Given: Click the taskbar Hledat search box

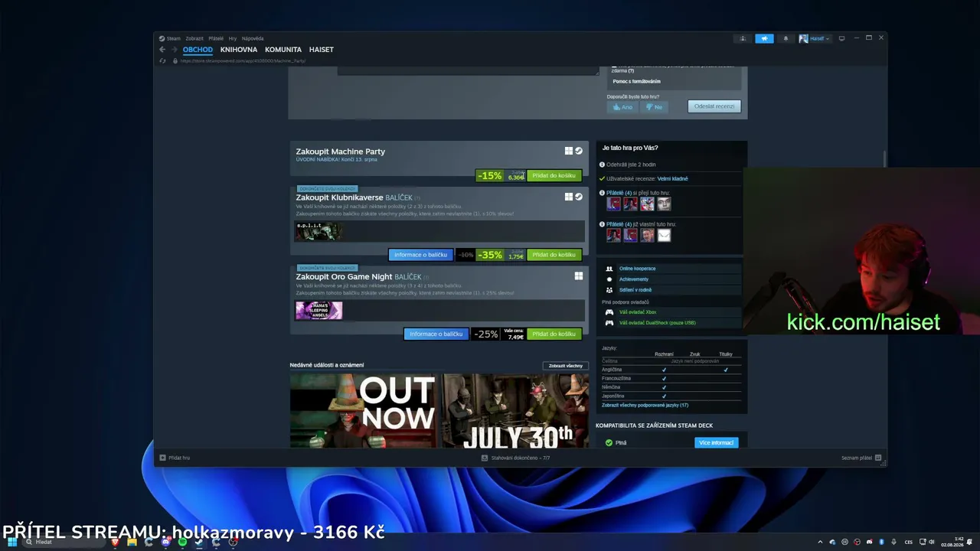Looking at the screenshot, I should pos(64,542).
